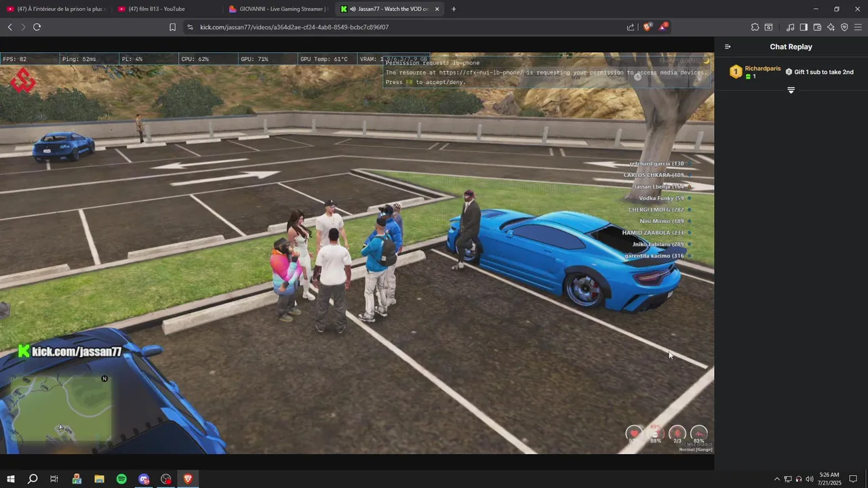This screenshot has height=488, width=868.
Task: Open volume control in system tray
Action: 810,479
